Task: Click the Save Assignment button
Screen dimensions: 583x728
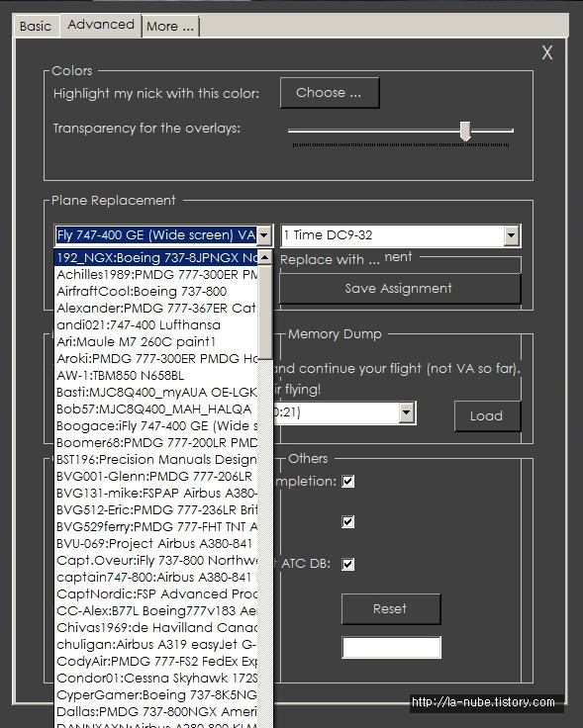Action: [400, 288]
